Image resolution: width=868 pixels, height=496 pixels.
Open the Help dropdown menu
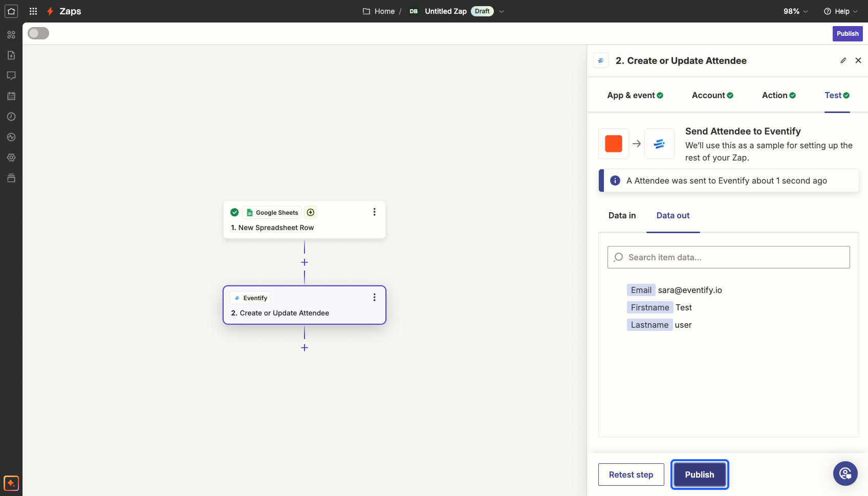pos(841,11)
